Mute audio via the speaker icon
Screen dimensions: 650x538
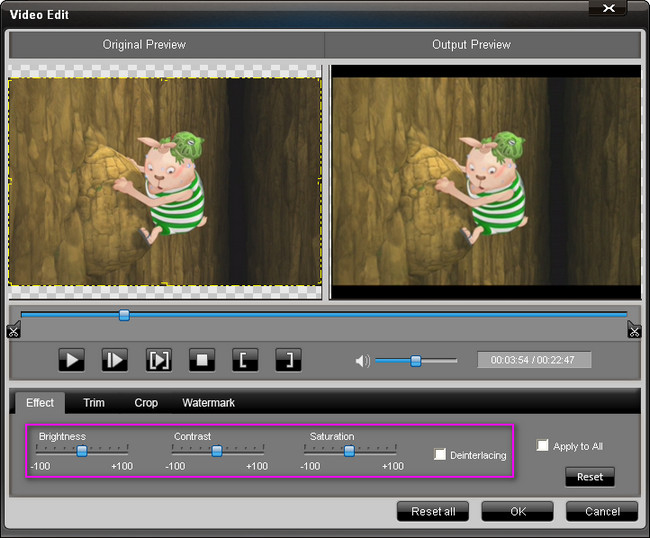click(363, 361)
